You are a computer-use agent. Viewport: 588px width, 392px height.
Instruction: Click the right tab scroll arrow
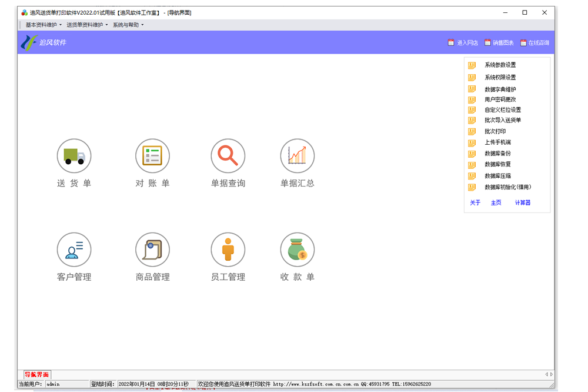tap(551, 374)
